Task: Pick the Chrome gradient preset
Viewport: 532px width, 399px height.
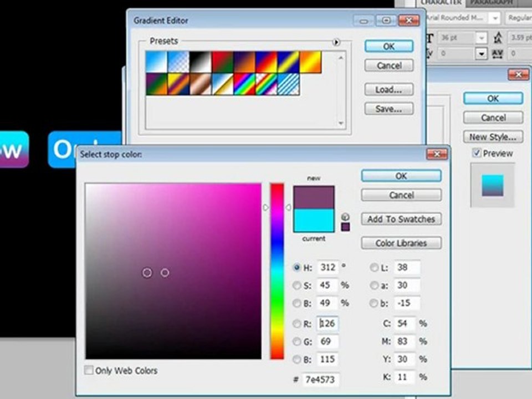Action: click(223, 84)
